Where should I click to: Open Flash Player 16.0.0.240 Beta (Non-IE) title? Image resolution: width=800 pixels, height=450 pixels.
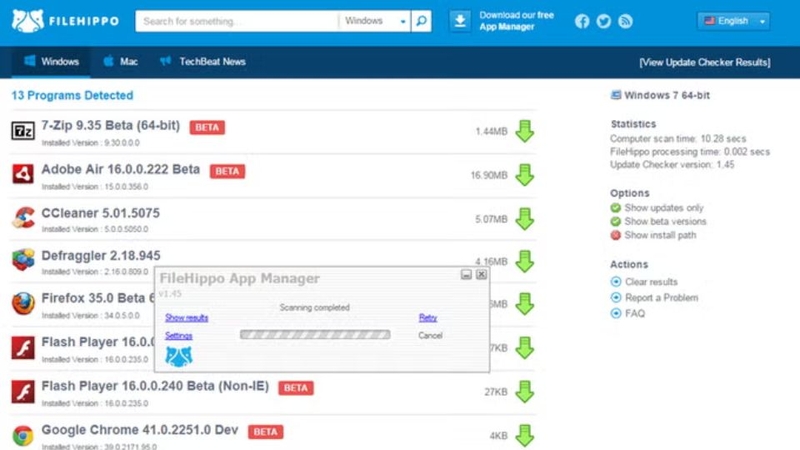click(x=155, y=386)
